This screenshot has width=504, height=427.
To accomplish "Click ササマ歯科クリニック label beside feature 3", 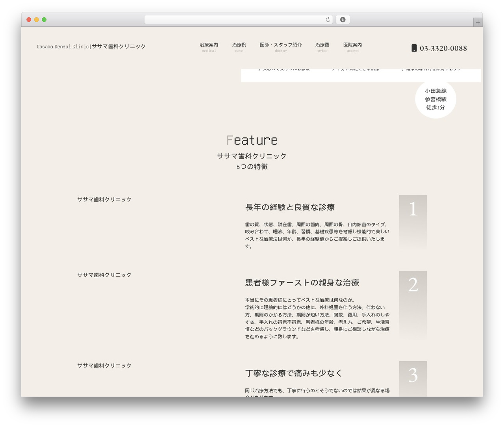I will pyautogui.click(x=104, y=366).
